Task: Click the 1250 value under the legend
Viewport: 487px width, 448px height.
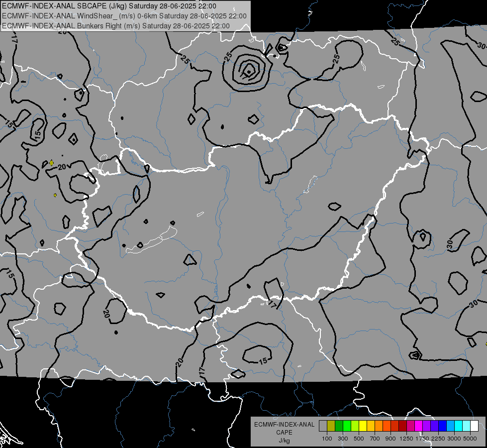Action: [406, 439]
